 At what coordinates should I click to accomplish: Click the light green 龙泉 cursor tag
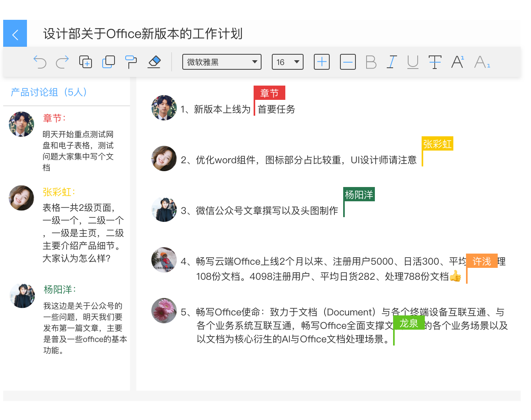point(409,323)
